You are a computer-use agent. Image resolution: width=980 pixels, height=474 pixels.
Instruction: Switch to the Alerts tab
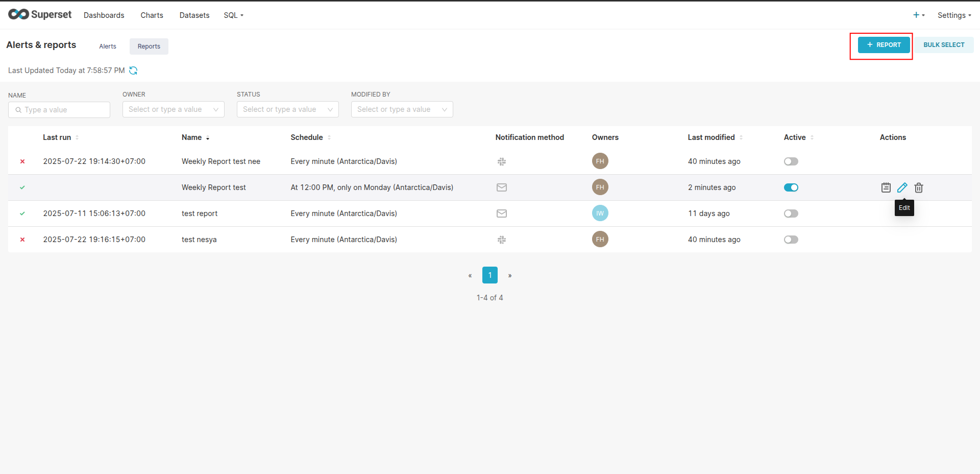[108, 46]
